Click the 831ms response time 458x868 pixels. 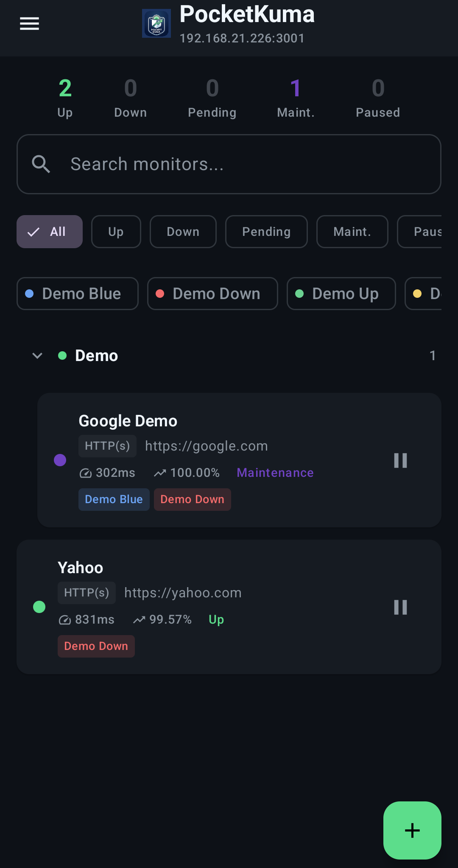(x=95, y=619)
